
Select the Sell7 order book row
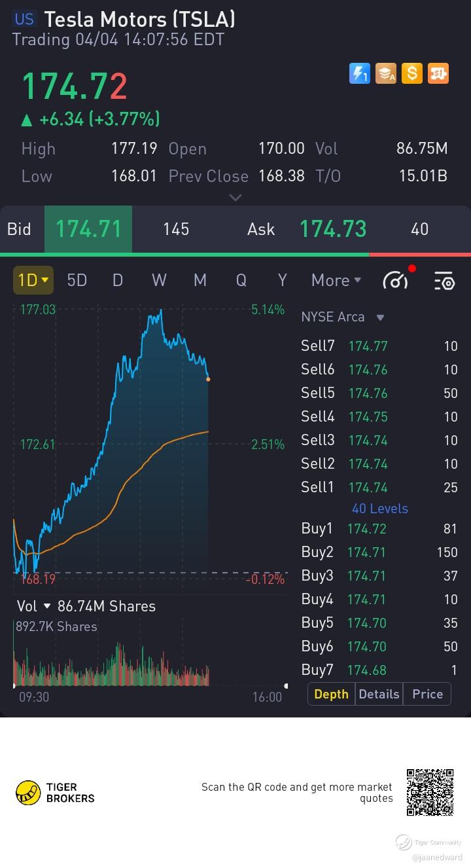click(x=379, y=346)
